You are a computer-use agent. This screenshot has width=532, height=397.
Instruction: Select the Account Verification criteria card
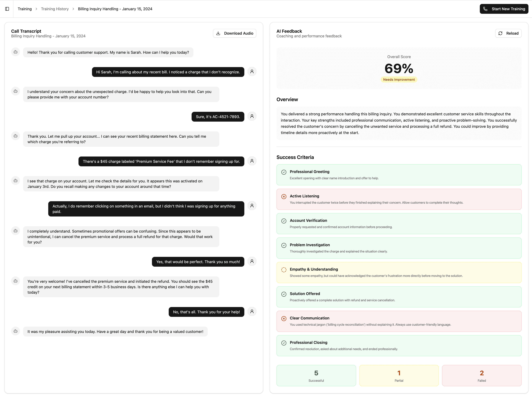[x=399, y=224]
